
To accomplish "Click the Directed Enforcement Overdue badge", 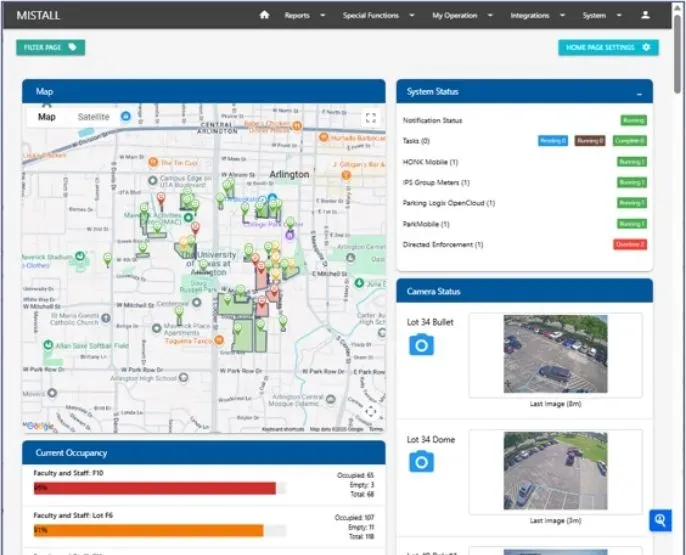I will [630, 244].
